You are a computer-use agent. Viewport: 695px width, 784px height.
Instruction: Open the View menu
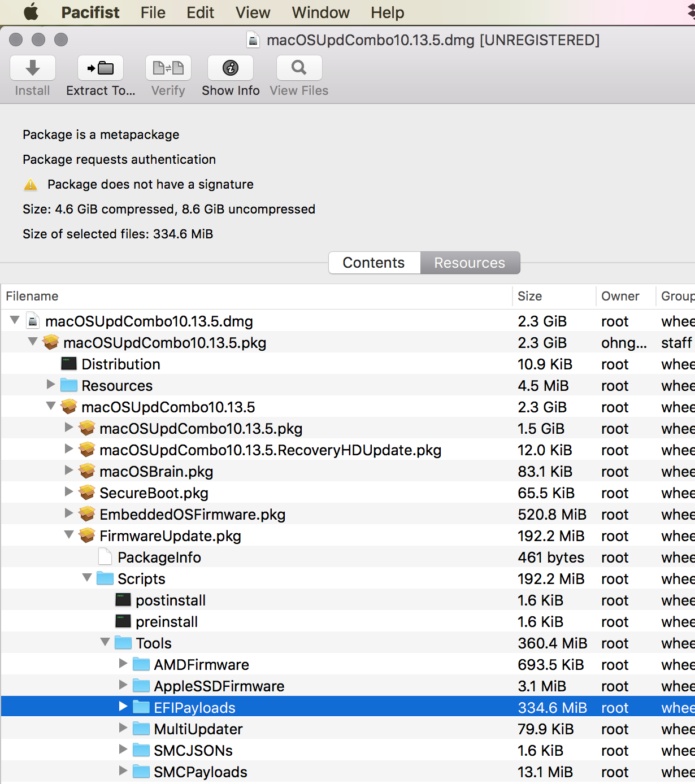[x=253, y=12]
